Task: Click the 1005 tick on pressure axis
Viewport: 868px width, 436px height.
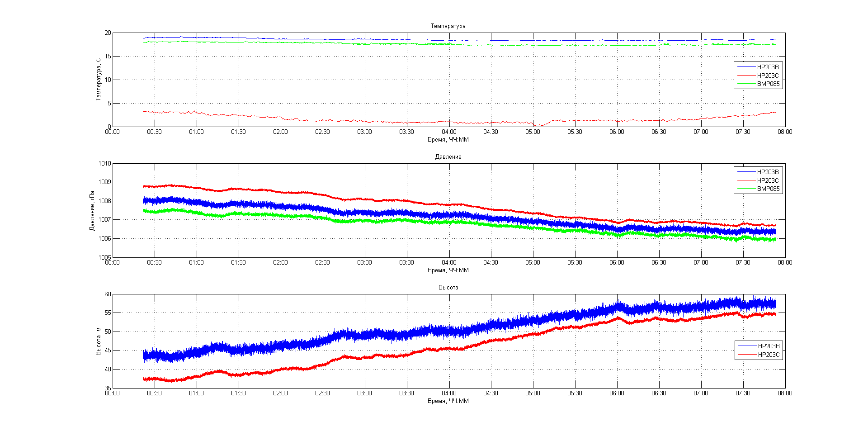Action: tap(105, 257)
